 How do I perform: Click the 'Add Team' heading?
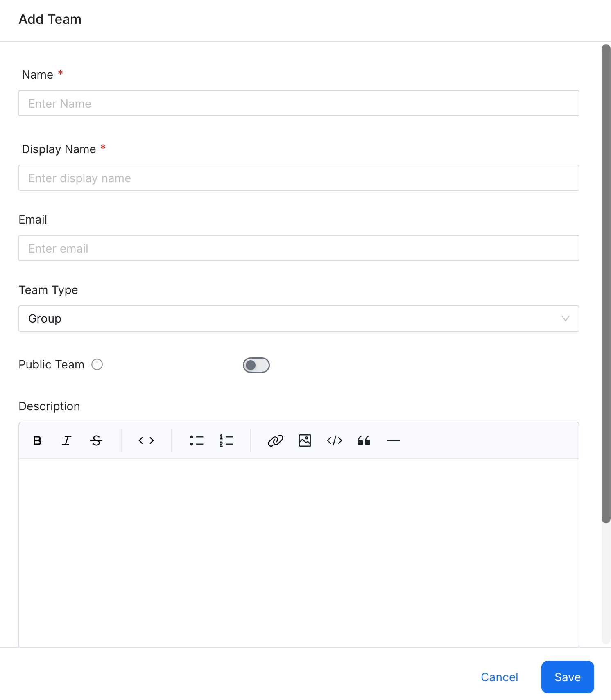click(x=50, y=19)
